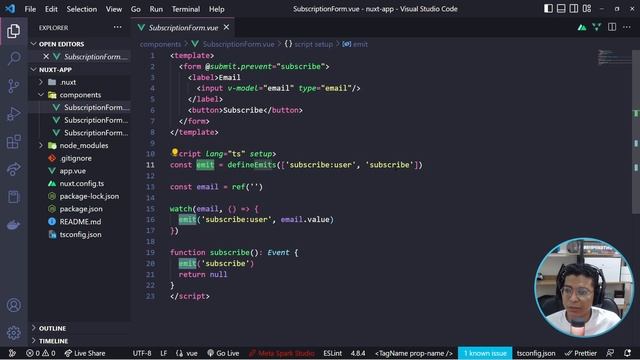Open the Run and Debug view

tap(13, 114)
